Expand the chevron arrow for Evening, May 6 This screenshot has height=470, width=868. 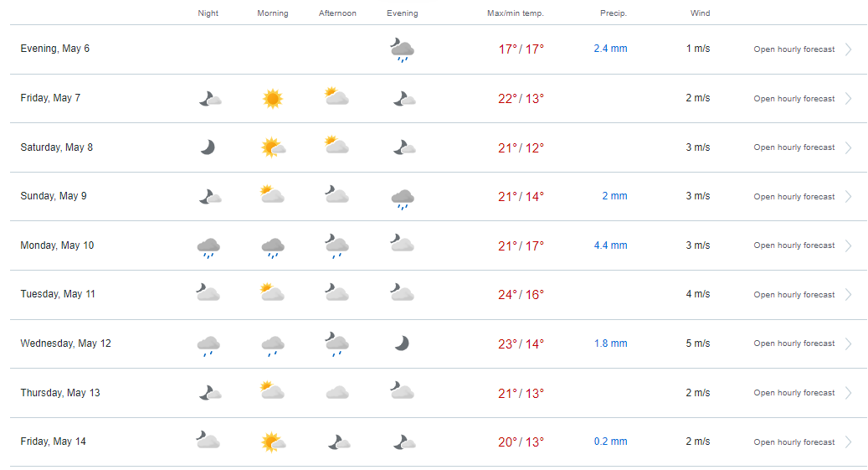[x=849, y=49]
